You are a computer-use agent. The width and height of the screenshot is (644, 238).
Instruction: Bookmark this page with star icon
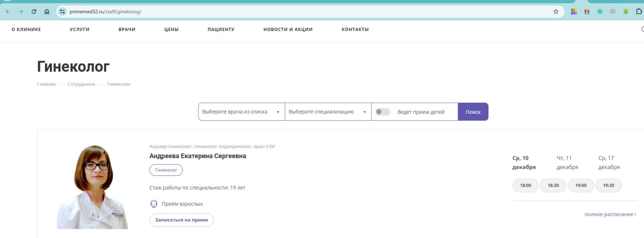[x=556, y=12]
